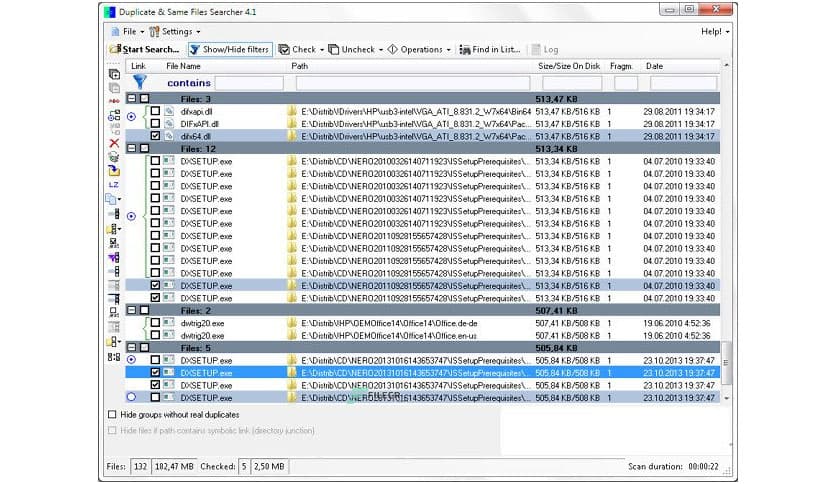Click the red abc icon in sidebar
836x484 pixels.
[114, 101]
